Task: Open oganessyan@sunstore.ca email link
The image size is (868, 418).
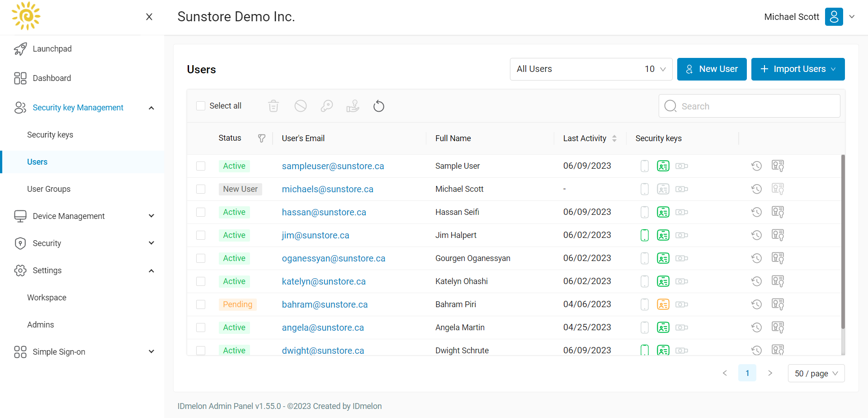Action: click(x=334, y=258)
